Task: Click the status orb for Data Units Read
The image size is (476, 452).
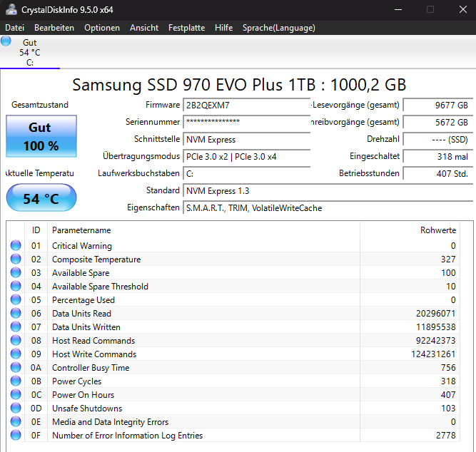Action: pyautogui.click(x=16, y=313)
